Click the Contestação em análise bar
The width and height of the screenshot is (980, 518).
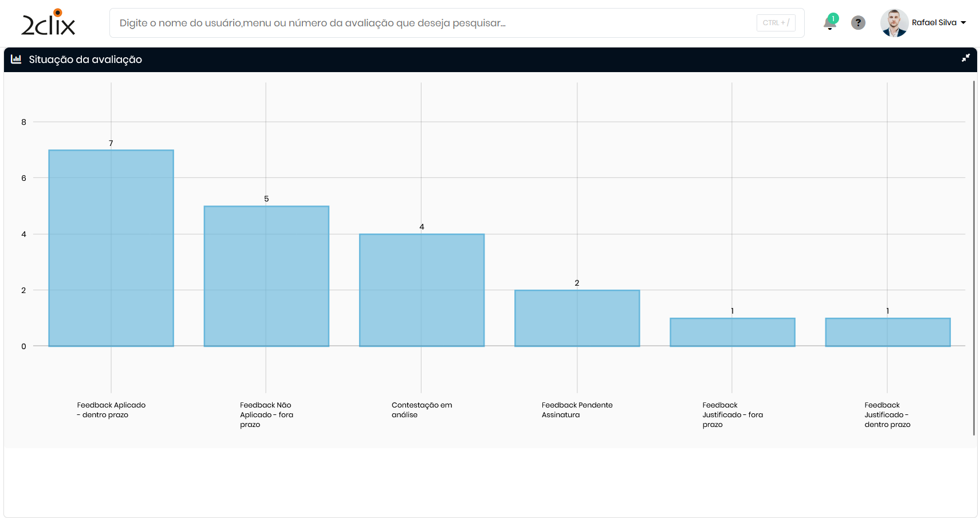(x=422, y=290)
